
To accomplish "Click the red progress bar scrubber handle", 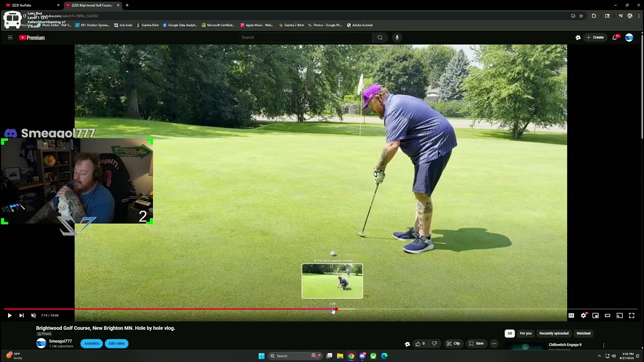I will (336, 309).
